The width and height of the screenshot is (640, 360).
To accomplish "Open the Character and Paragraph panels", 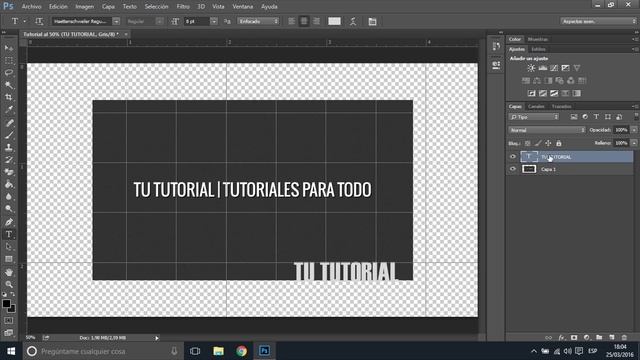I will (372, 21).
